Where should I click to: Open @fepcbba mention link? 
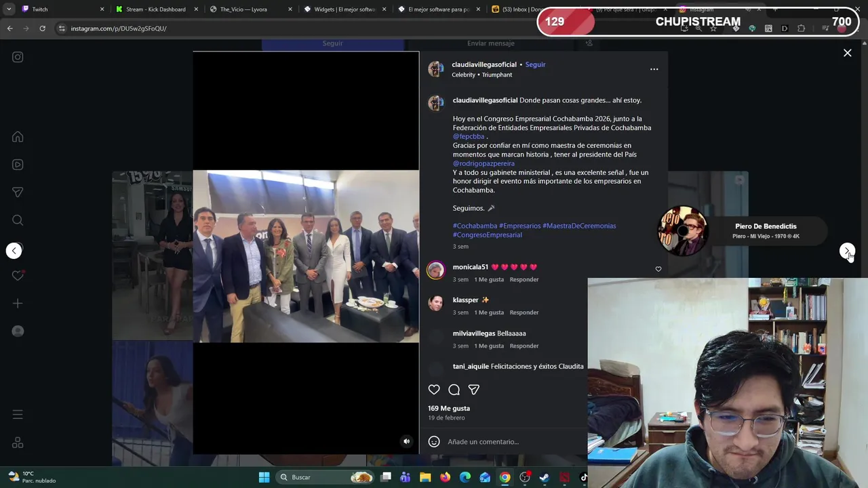click(x=469, y=136)
